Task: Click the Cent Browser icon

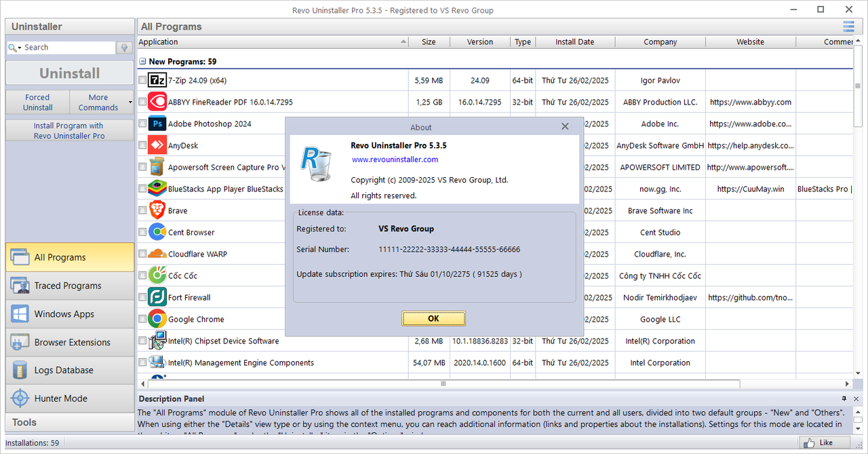Action: pos(157,232)
